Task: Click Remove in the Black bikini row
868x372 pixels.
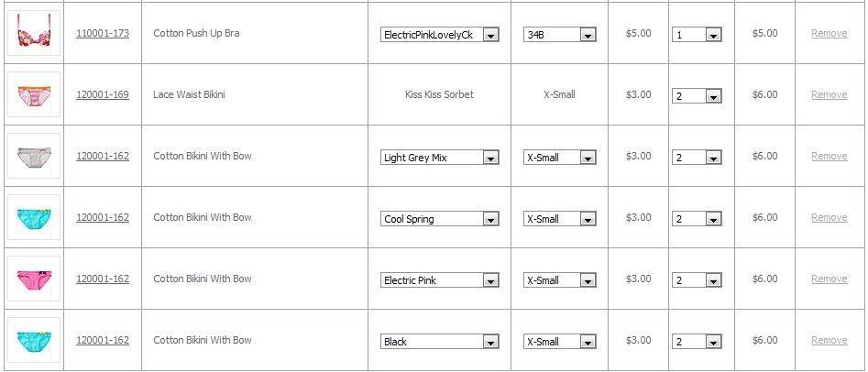Action: click(829, 340)
